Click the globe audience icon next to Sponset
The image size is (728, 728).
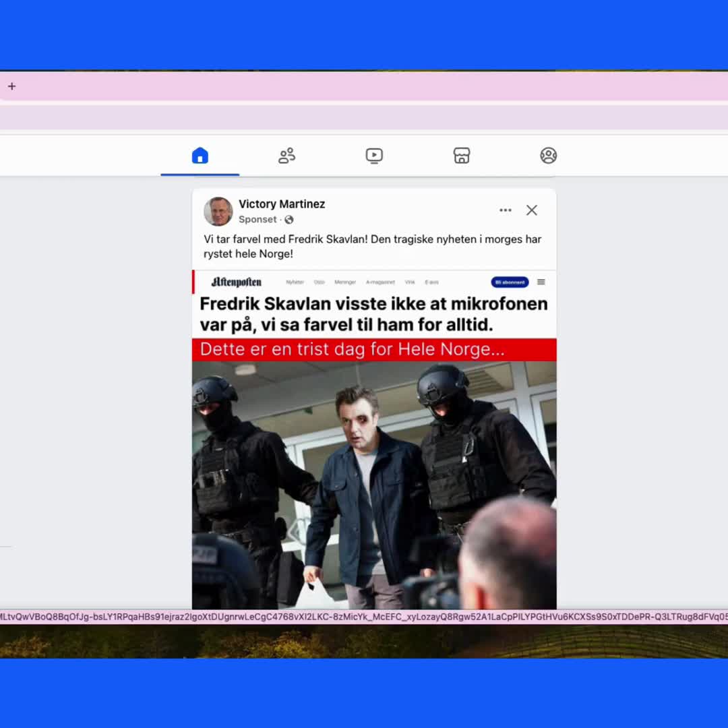point(289,219)
